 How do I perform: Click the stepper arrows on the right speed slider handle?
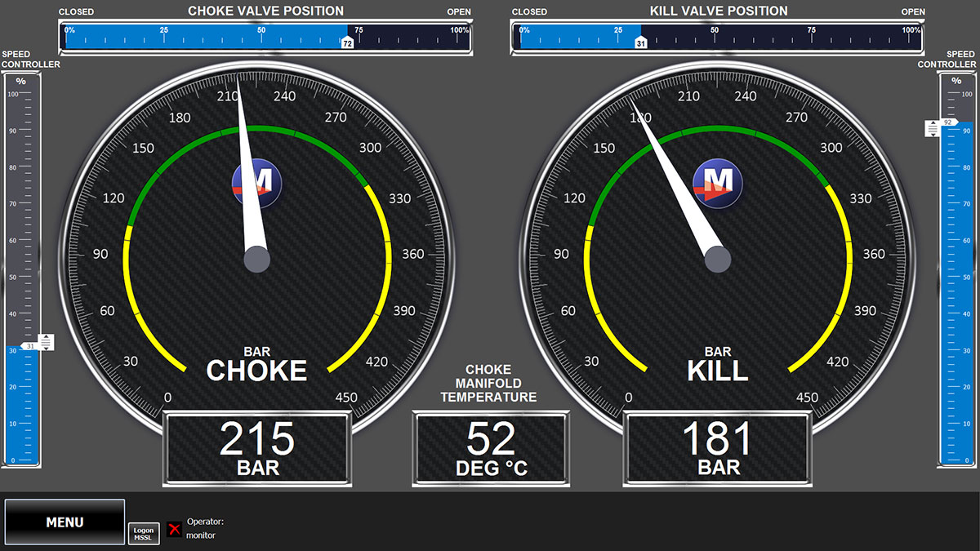[932, 127]
